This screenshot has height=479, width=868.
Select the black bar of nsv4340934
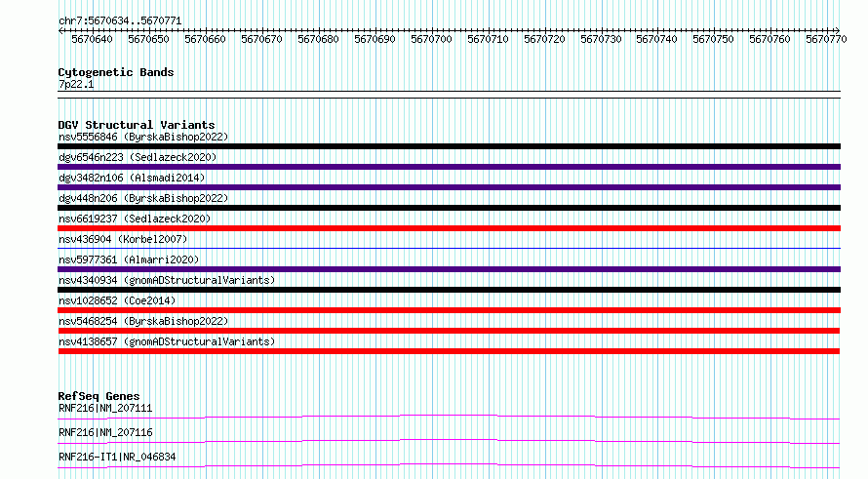point(449,290)
